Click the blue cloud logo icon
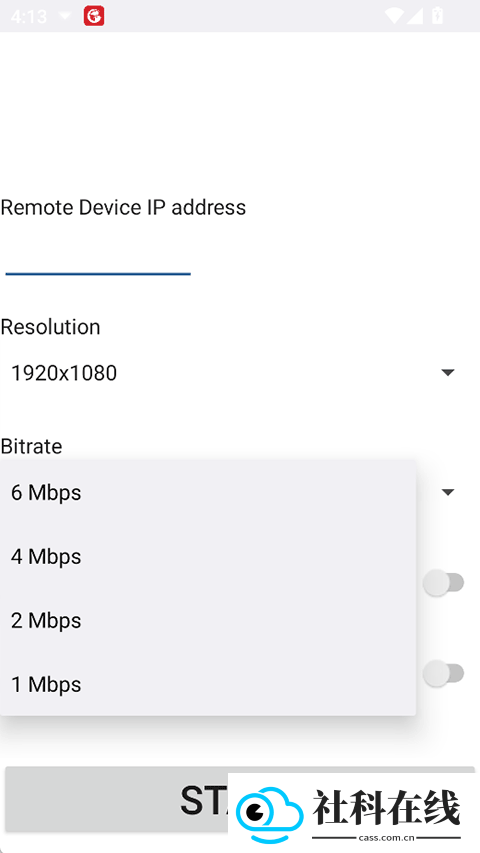Viewport: 480px width, 853px height. tap(270, 814)
